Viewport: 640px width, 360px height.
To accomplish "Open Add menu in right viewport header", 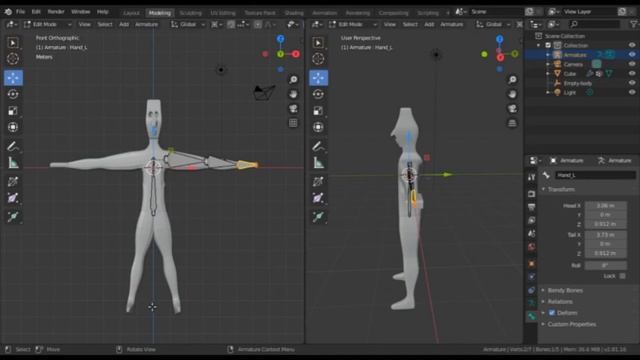I will point(429,24).
